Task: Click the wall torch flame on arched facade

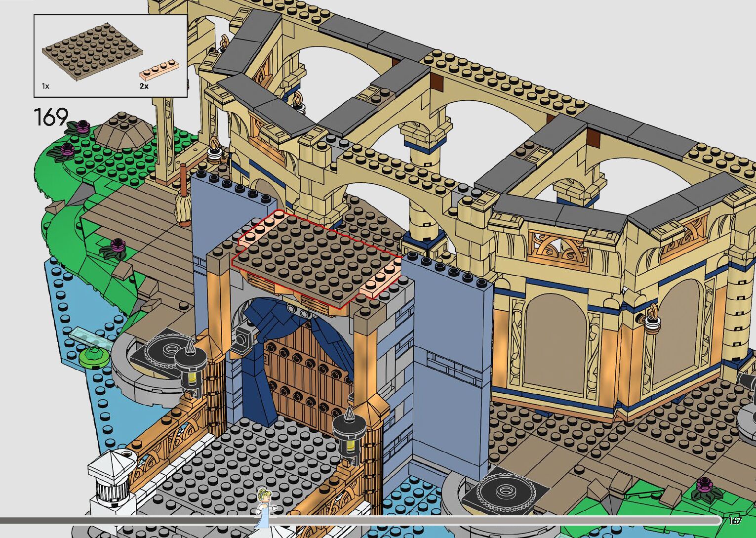Action: 653,313
